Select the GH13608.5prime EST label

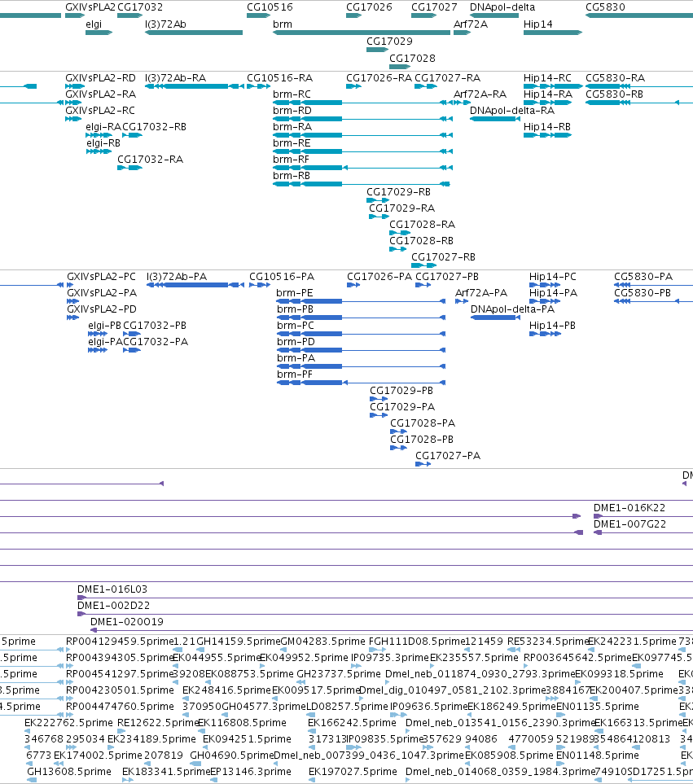pyautogui.click(x=69, y=772)
